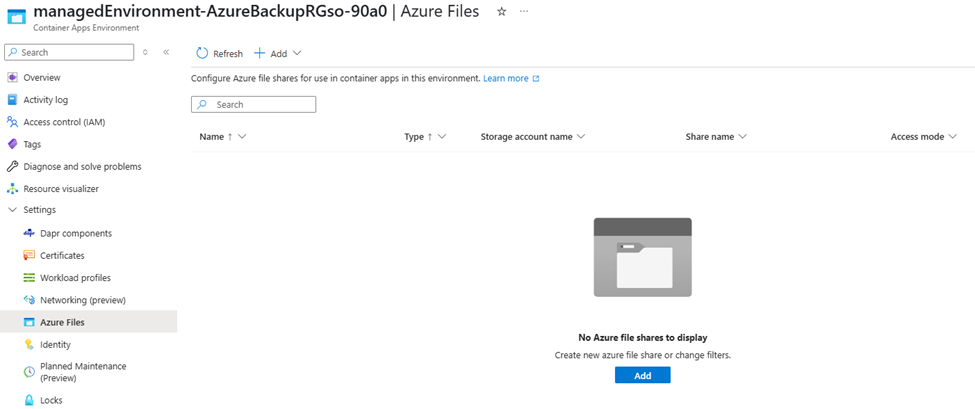This screenshot has height=409, width=975.
Task: Click the Settings section label
Action: [x=40, y=210]
